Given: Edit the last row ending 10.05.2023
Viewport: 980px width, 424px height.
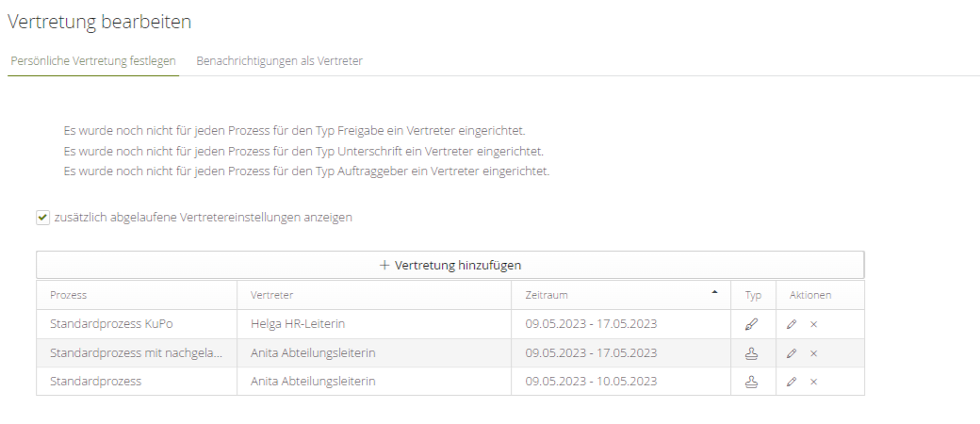Looking at the screenshot, I should click(x=792, y=382).
